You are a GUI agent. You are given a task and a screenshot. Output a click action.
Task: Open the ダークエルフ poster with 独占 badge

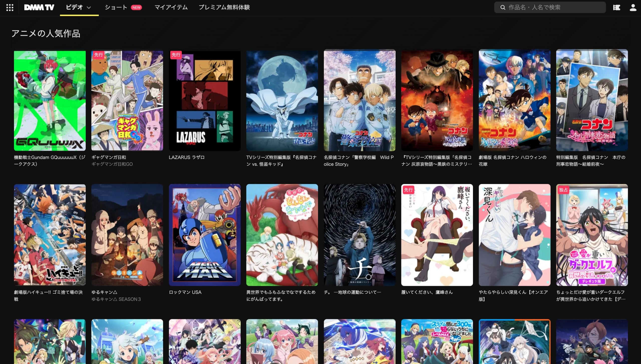click(x=592, y=235)
